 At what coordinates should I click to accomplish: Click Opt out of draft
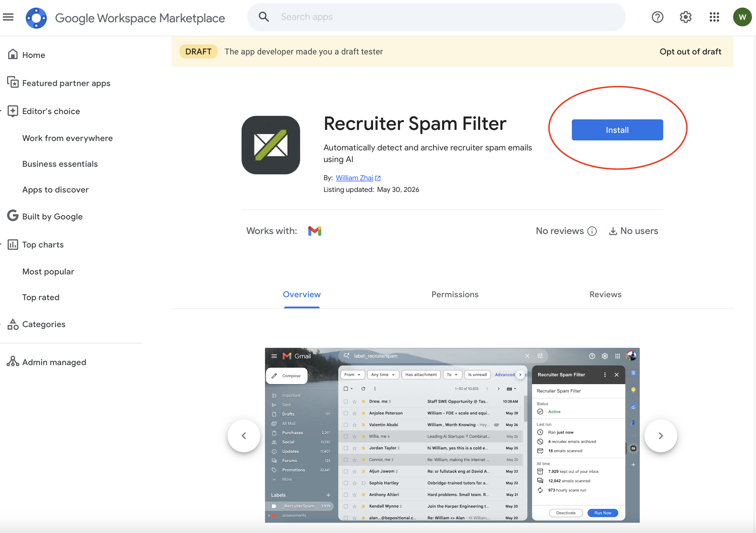click(690, 52)
